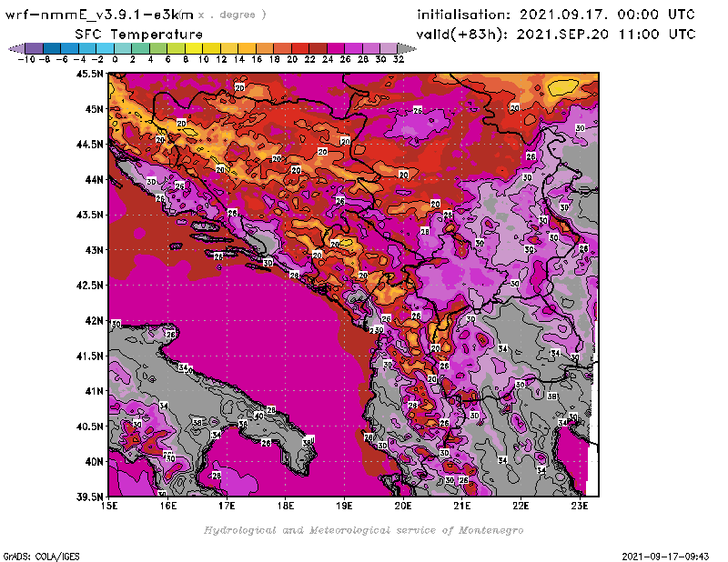Pick the orange legend swatch between 16 and 18
The height and width of the screenshot is (562, 728).
pyautogui.click(x=265, y=48)
